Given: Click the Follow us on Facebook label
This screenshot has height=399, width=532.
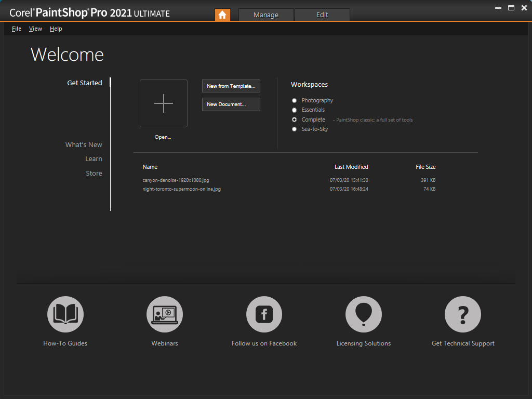Looking at the screenshot, I should pos(264,343).
